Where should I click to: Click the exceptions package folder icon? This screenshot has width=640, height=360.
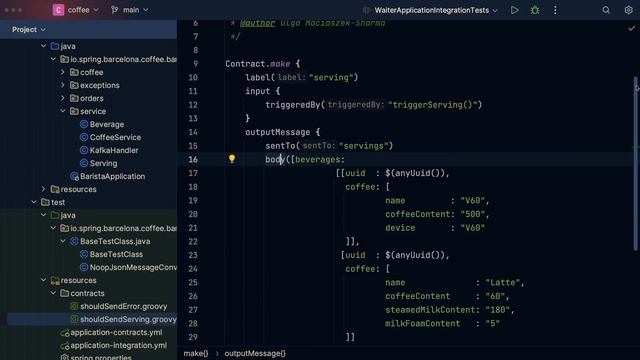[x=74, y=85]
